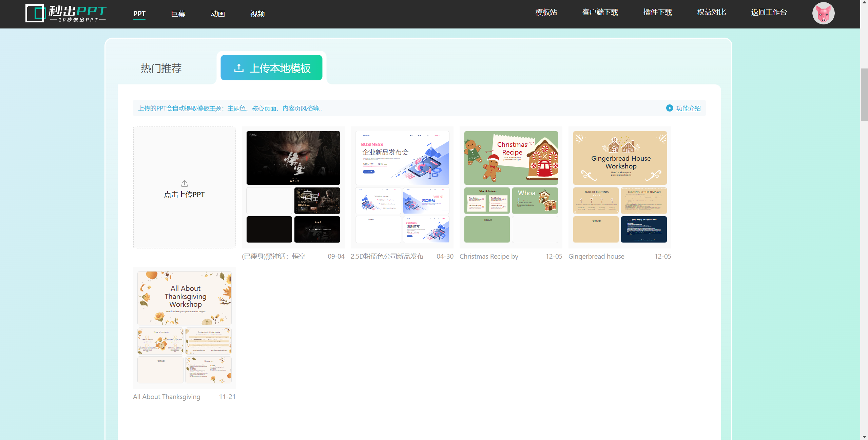Screen dimensions: 868x440
Task: Switch to the PPT nav tab
Action: tap(139, 14)
